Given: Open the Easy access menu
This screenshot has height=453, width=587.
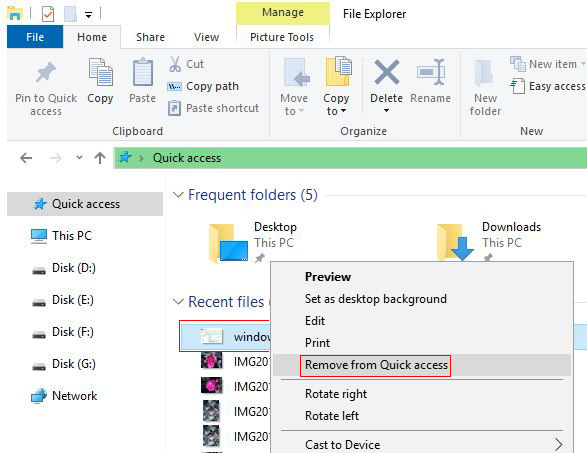Looking at the screenshot, I should (x=548, y=86).
